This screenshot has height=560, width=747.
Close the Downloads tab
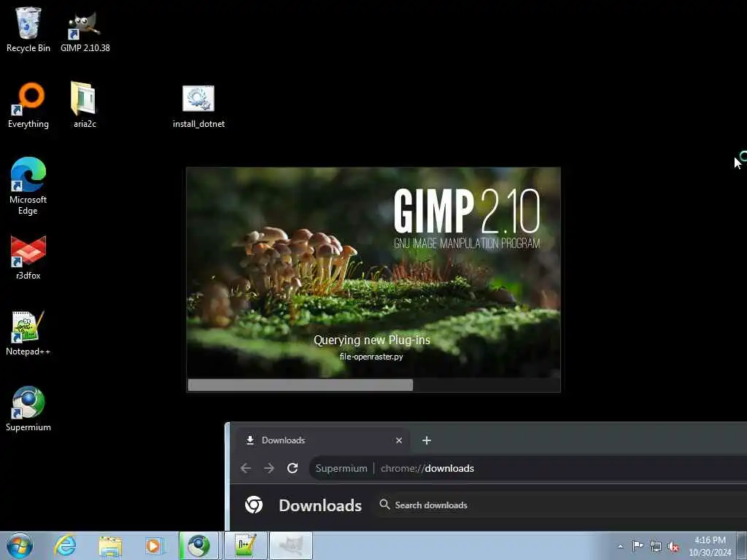(x=399, y=440)
